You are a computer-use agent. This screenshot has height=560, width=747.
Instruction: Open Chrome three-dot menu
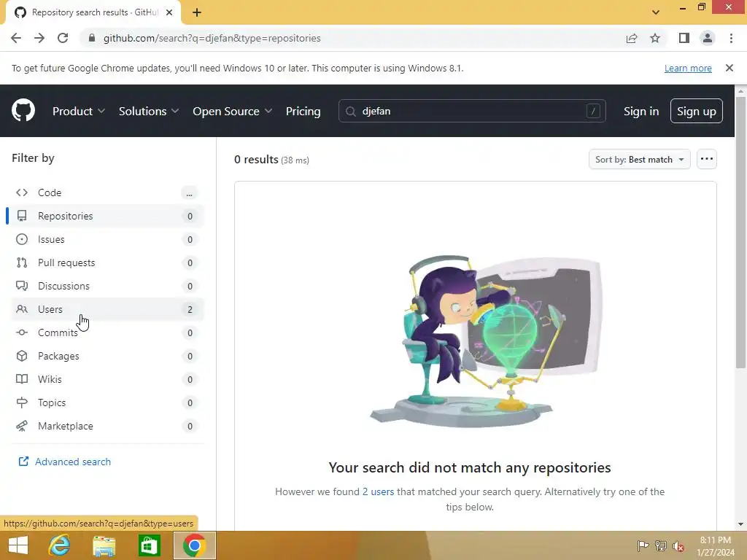click(731, 38)
